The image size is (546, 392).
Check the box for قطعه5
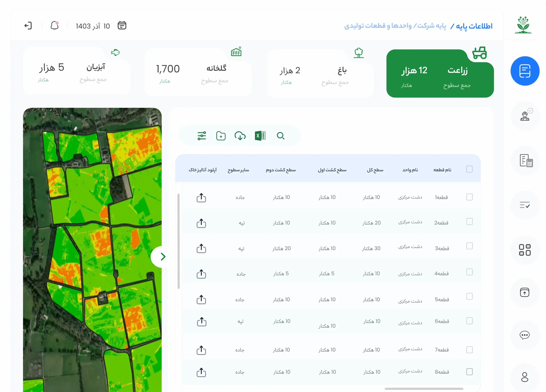469,297
